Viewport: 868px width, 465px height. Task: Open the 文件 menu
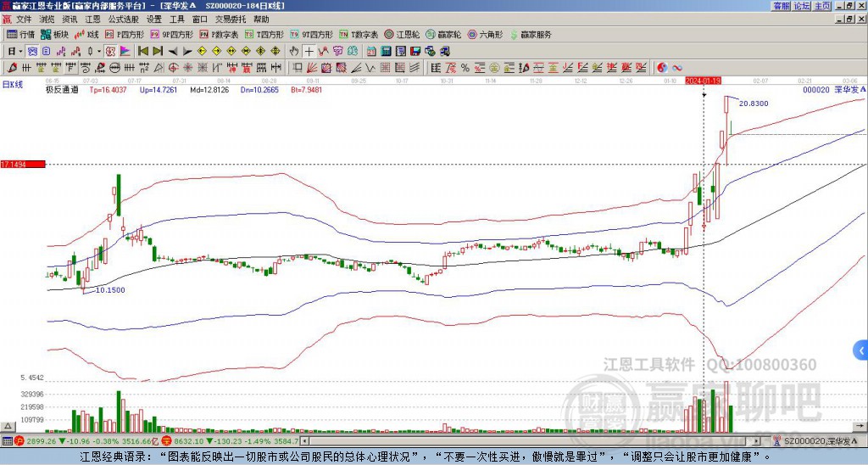pyautogui.click(x=24, y=20)
